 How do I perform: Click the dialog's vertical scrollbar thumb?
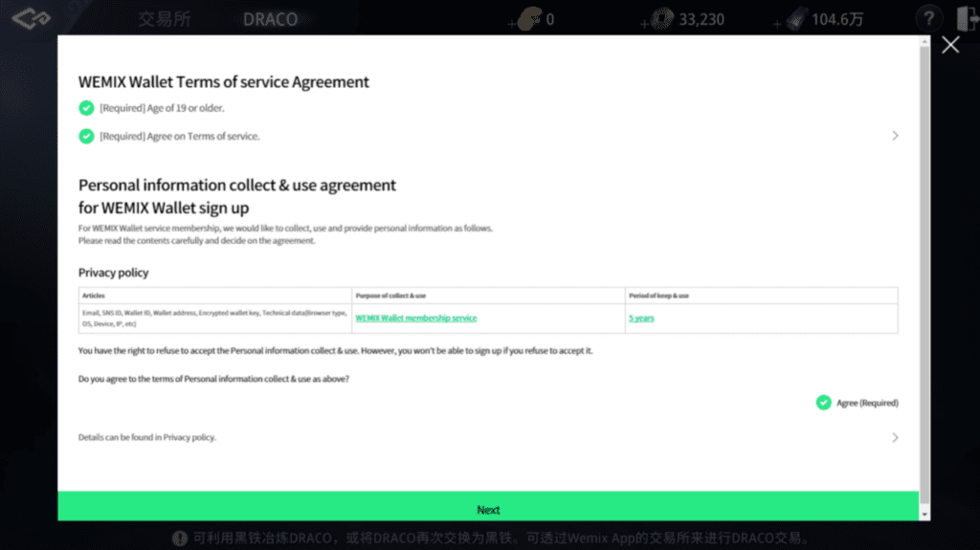pos(924,268)
